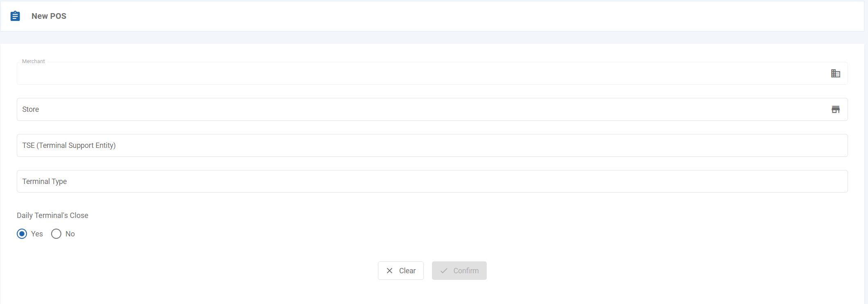Click the building icon in Merchant field
This screenshot has height=304, width=868.
click(x=835, y=73)
